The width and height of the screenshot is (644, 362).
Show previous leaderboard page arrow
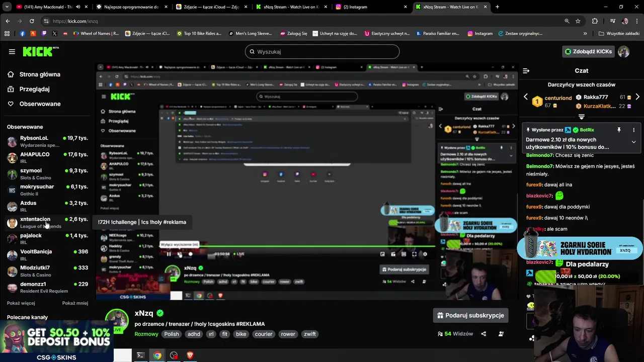coord(526,97)
